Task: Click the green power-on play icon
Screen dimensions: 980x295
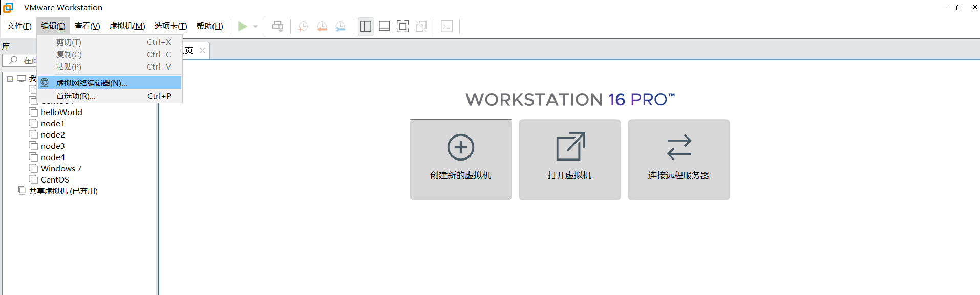Action: [243, 26]
